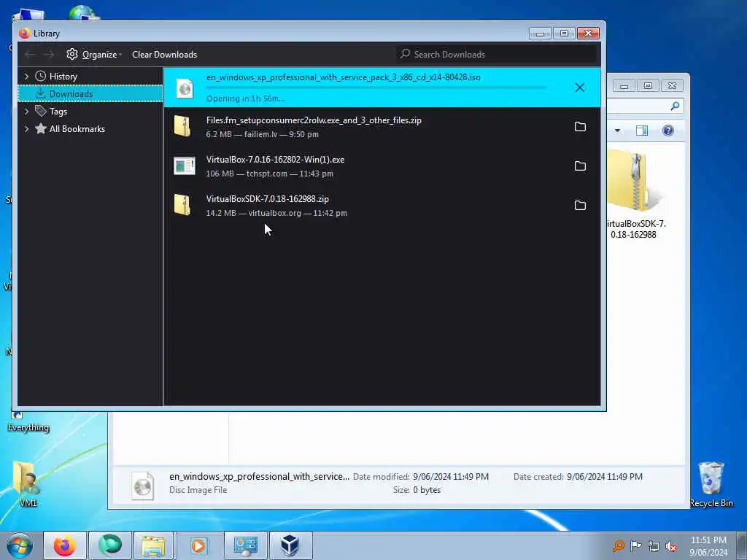Focus the Search Downloads field

click(496, 54)
